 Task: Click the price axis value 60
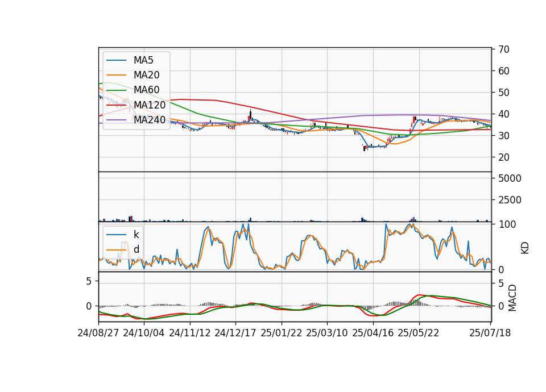click(504, 71)
